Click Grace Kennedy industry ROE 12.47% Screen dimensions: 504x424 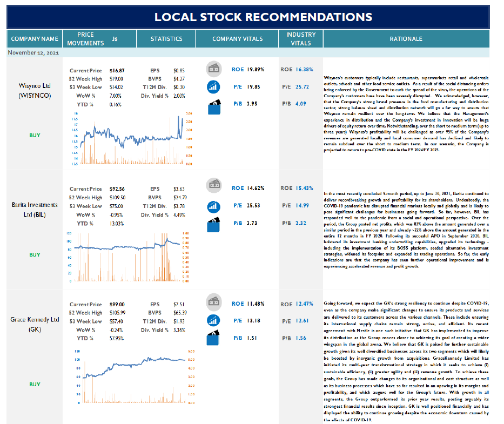tap(304, 304)
